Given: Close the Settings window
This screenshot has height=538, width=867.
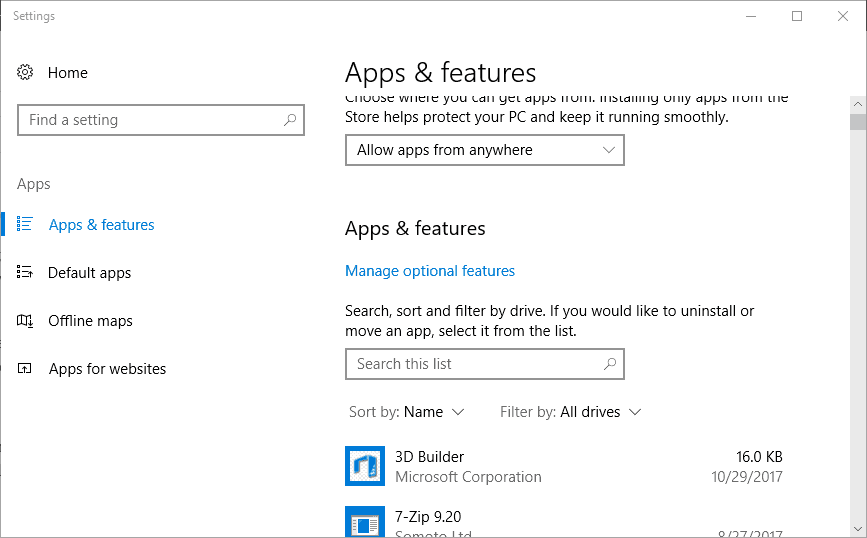Looking at the screenshot, I should [x=843, y=16].
